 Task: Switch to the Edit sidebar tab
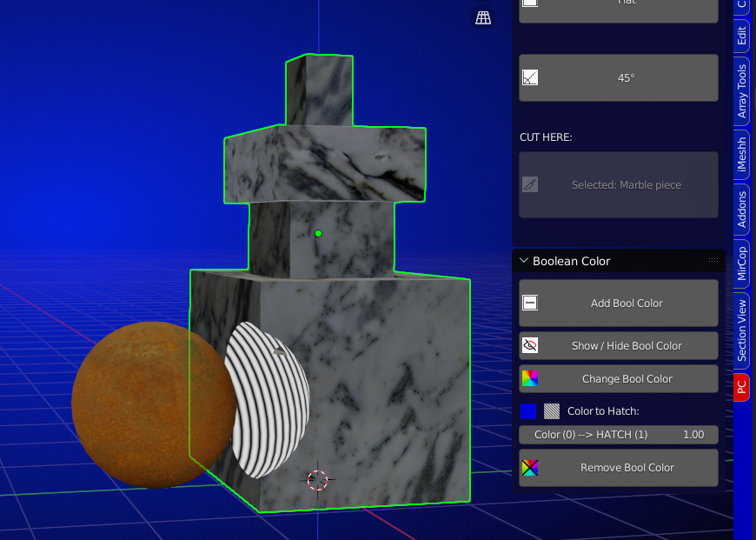741,36
